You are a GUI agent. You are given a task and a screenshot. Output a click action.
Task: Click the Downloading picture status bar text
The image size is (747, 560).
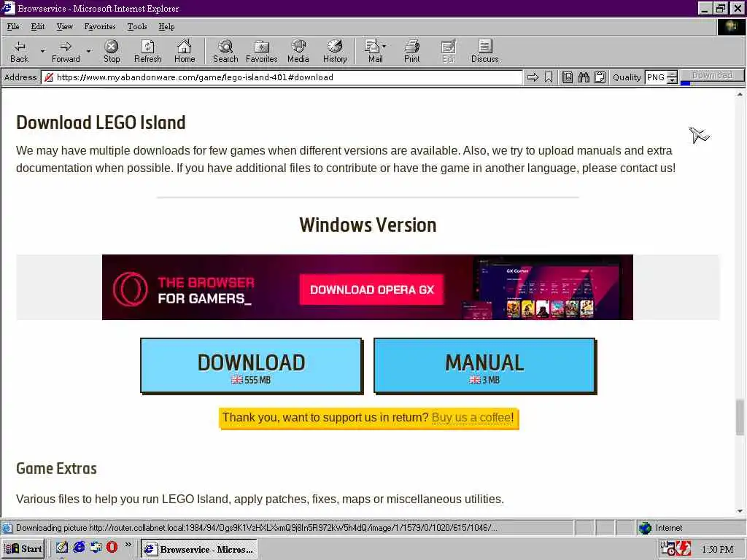257,528
